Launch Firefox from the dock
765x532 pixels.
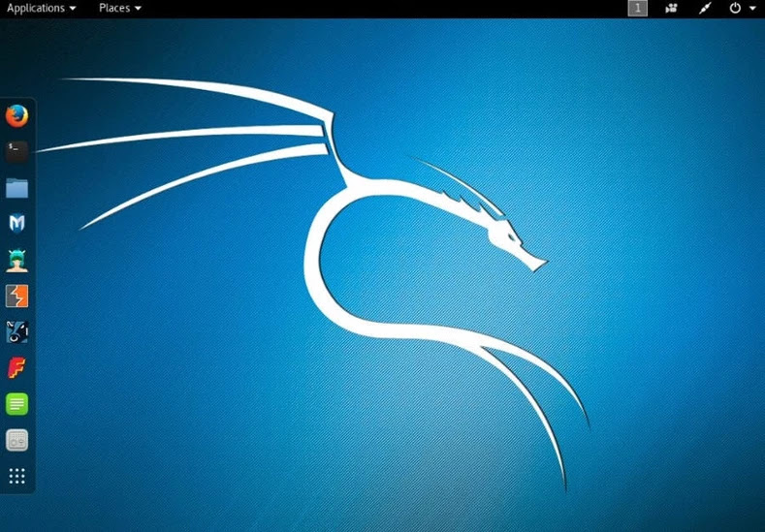(16, 115)
